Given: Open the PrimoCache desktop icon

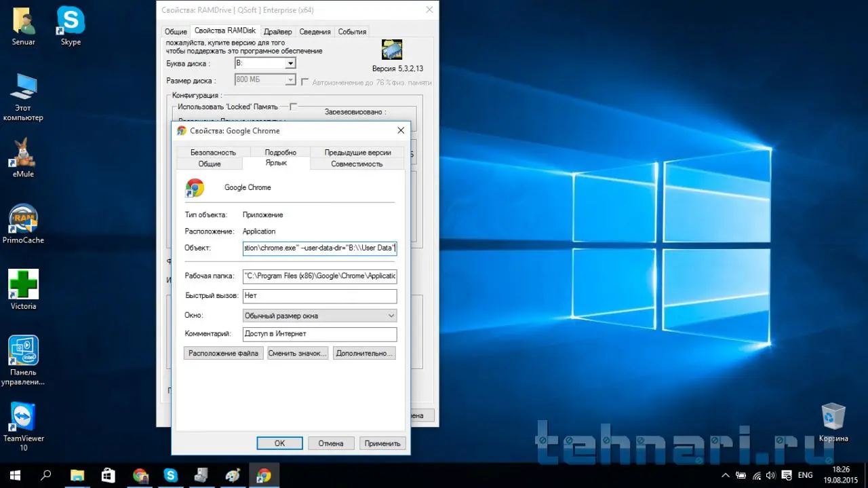Looking at the screenshot, I should [23, 220].
